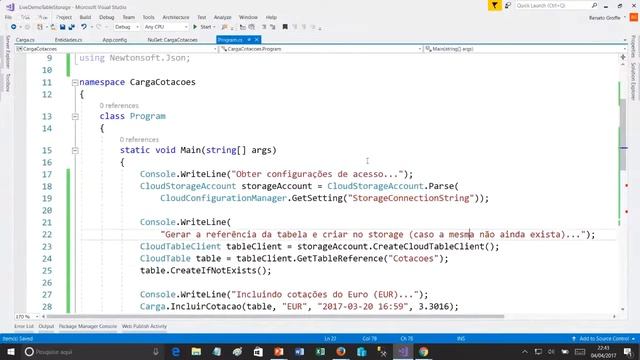
Task: Open Firefox from the taskbar
Action: coord(341,351)
